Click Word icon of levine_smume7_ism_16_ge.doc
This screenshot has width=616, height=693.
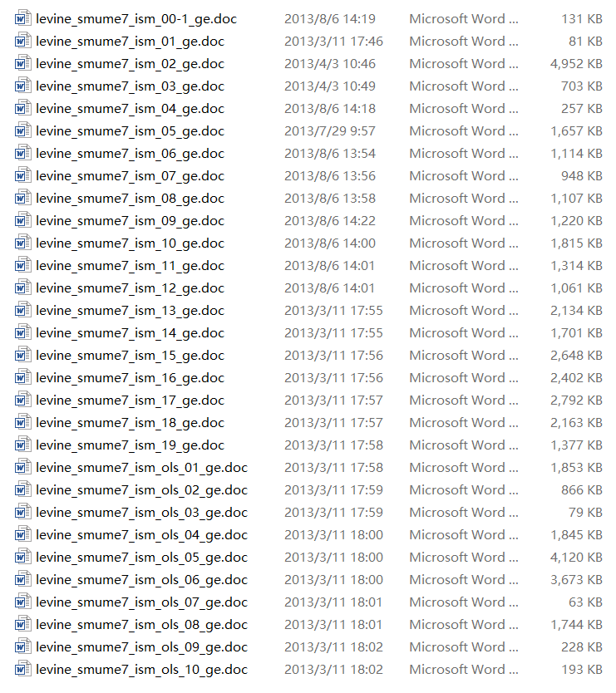point(23,378)
